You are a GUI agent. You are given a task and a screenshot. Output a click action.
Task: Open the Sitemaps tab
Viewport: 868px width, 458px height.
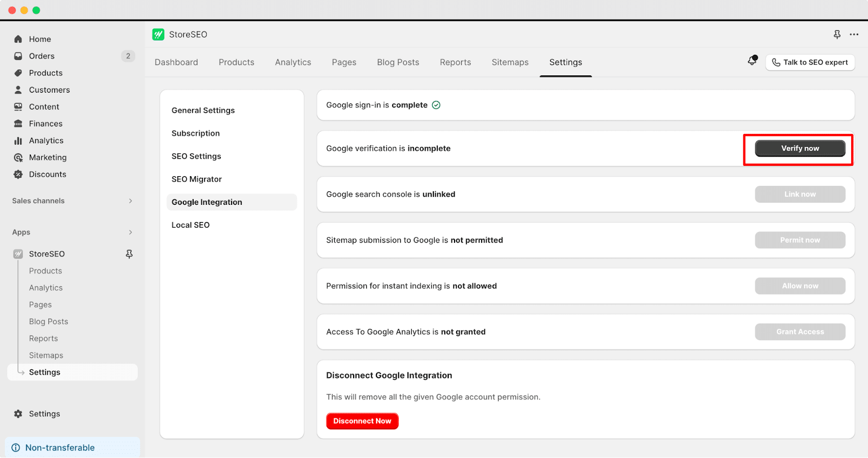click(x=510, y=62)
